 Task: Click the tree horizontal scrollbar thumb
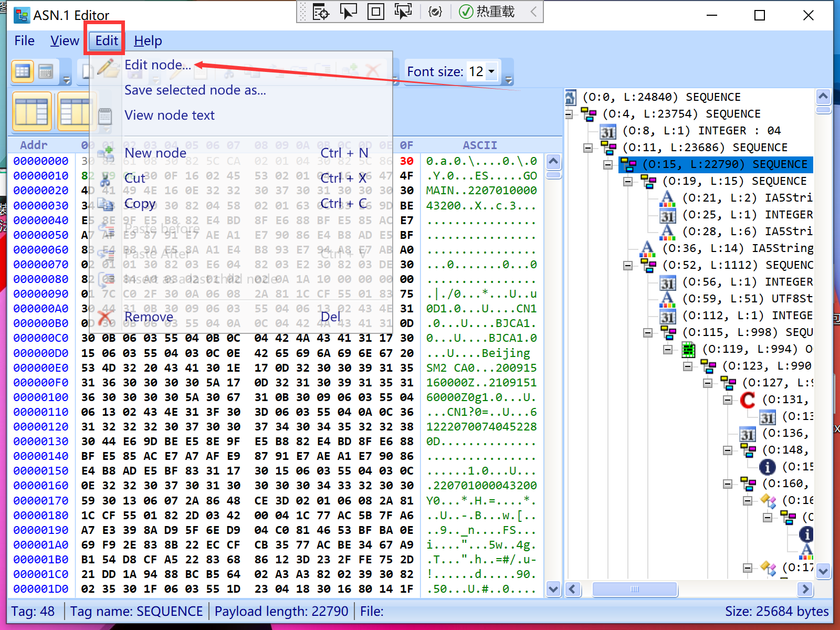pos(635,589)
